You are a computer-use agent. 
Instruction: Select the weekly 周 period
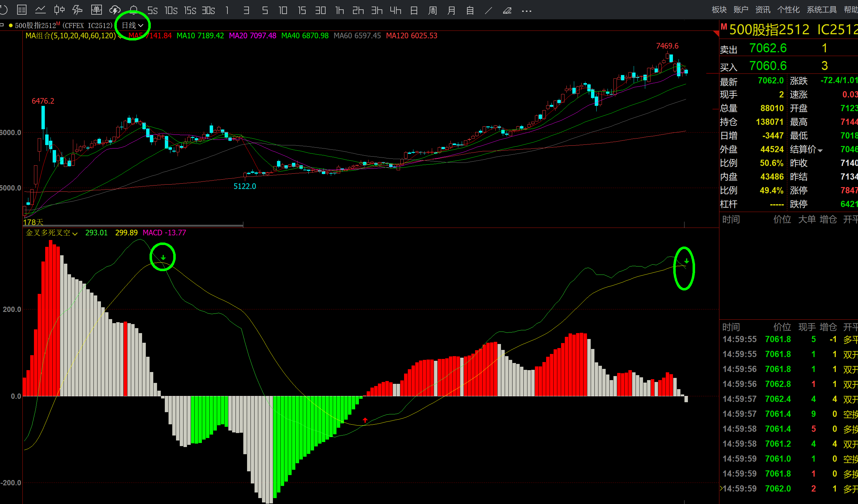tap(432, 11)
